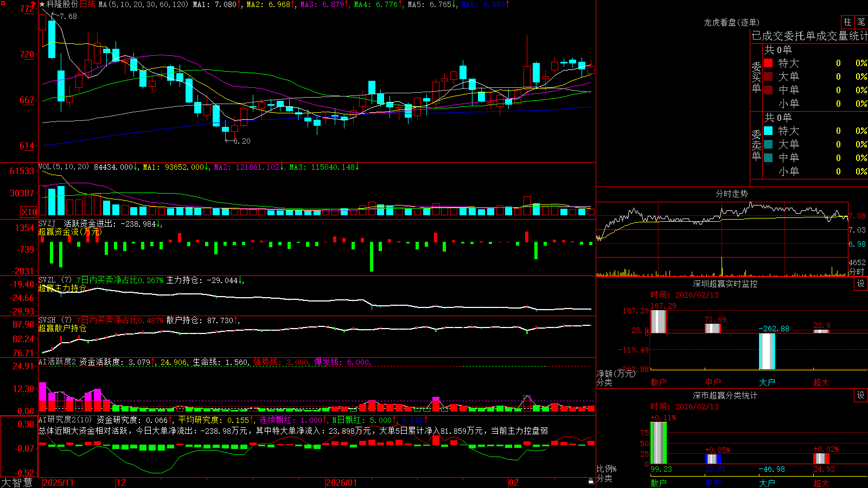Click the lock icon at bottom of chart

click(591, 481)
